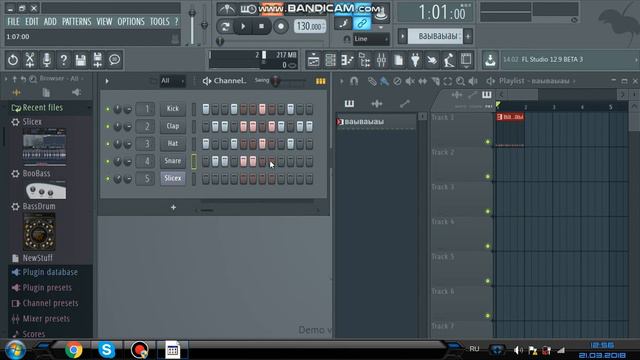640x360 pixels.
Task: Click the save new version icon
Action: (x=98, y=60)
